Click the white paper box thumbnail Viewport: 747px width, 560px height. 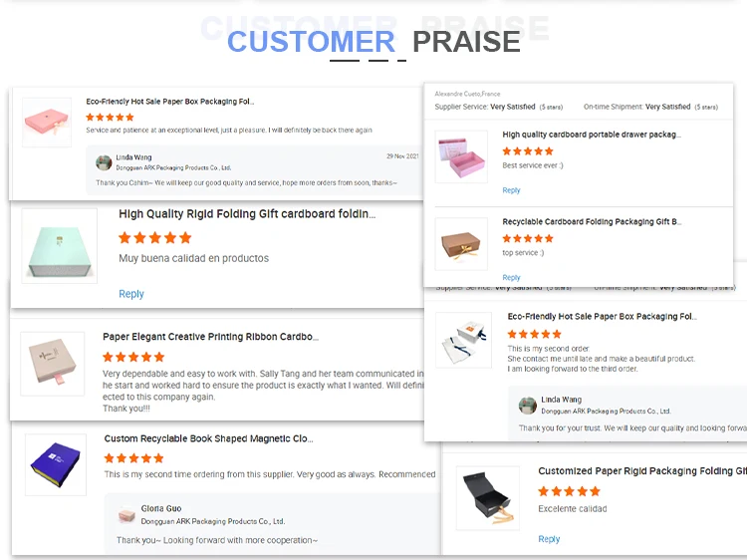464,339
